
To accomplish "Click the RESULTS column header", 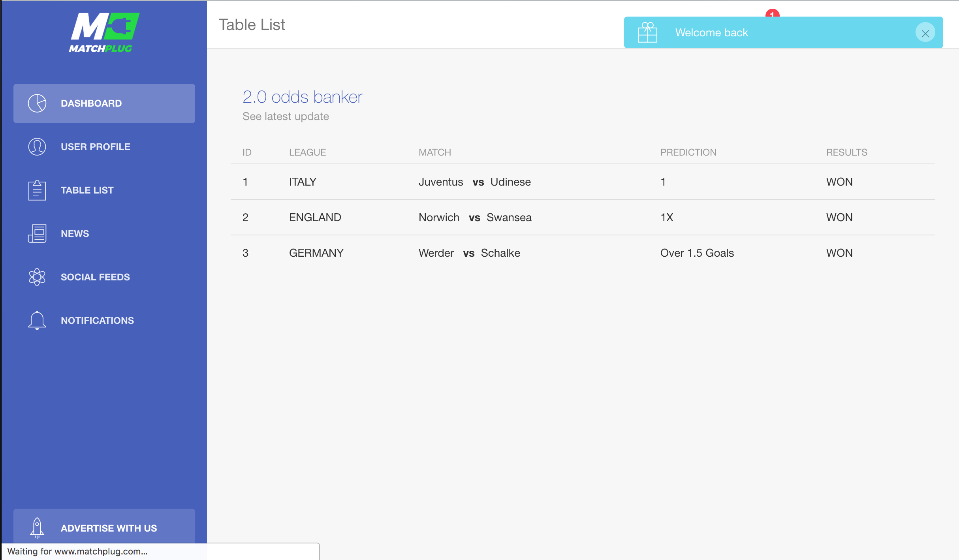I will [x=846, y=152].
